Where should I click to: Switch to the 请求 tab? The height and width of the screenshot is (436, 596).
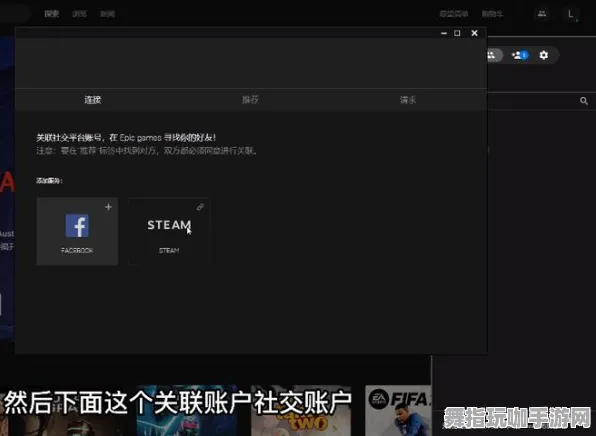(x=408, y=100)
